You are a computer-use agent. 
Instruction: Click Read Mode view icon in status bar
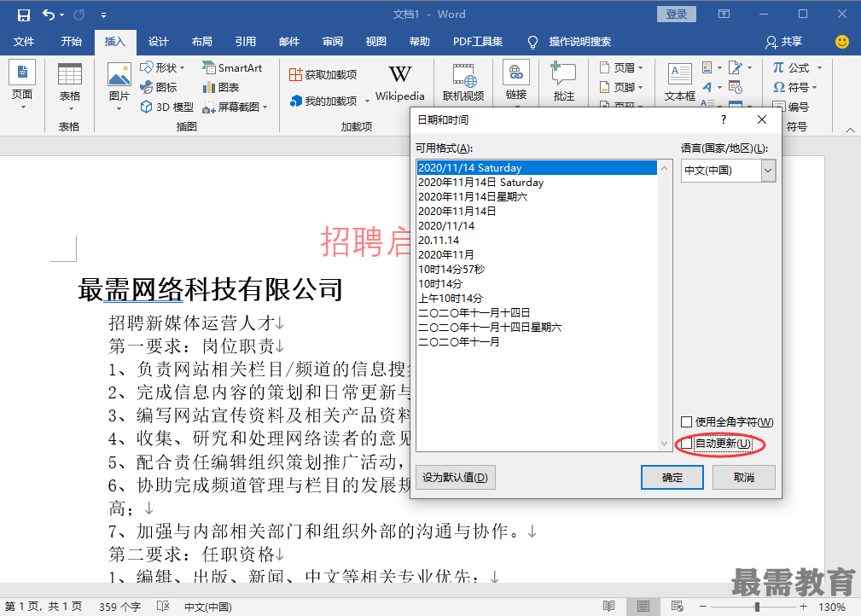[608, 606]
